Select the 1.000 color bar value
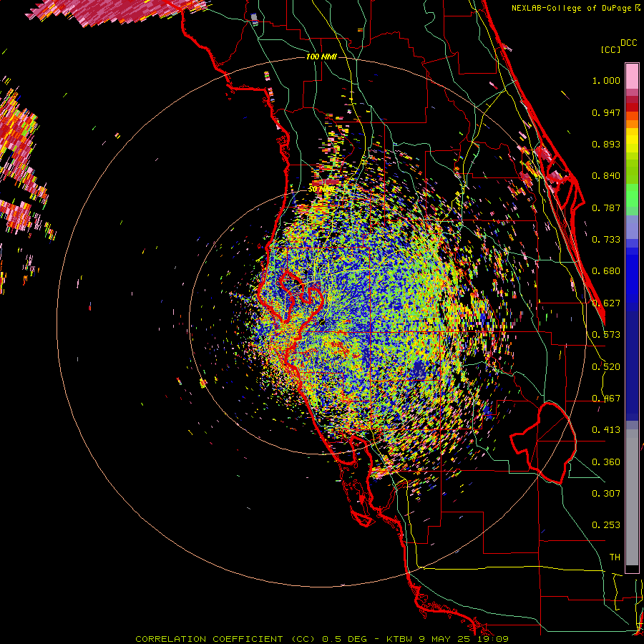 coord(606,80)
